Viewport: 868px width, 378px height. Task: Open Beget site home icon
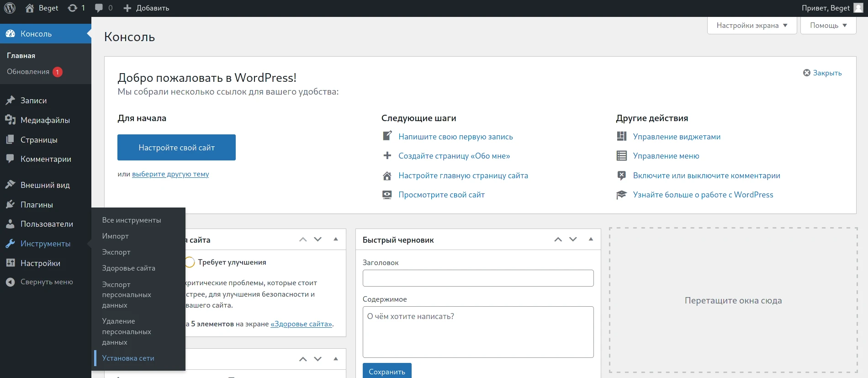coord(30,8)
